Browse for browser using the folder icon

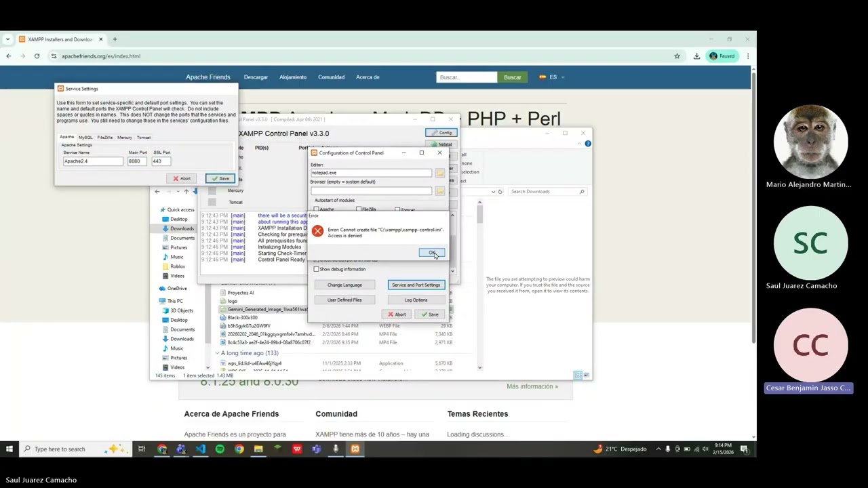[x=440, y=190]
